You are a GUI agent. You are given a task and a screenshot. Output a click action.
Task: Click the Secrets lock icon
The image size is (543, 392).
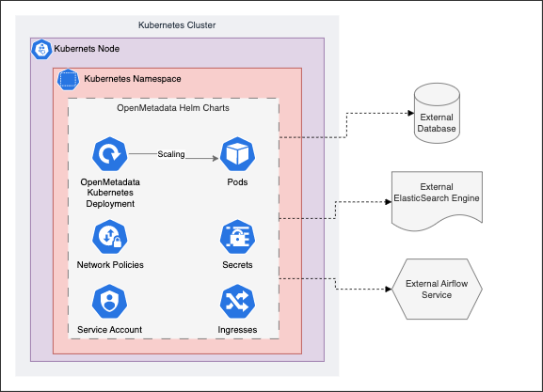coord(237,237)
